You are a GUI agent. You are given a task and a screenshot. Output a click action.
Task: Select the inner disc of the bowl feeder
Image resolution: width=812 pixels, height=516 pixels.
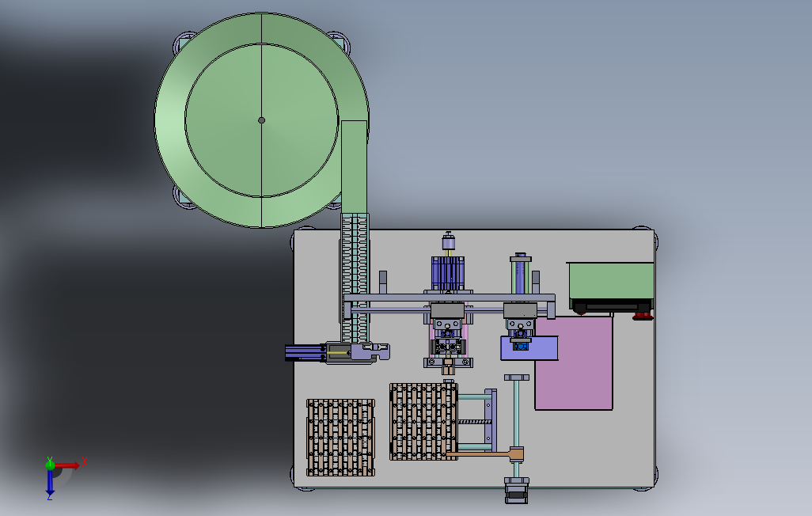pyautogui.click(x=261, y=120)
